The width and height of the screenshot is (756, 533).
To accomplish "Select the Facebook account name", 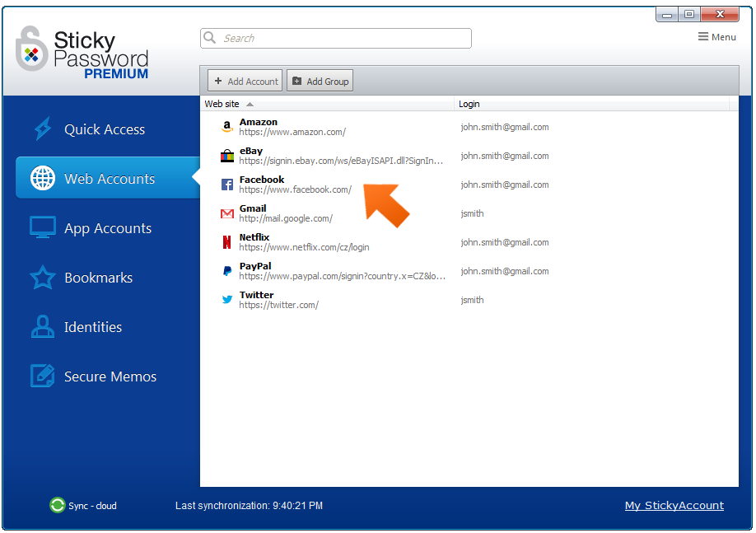I will point(262,180).
